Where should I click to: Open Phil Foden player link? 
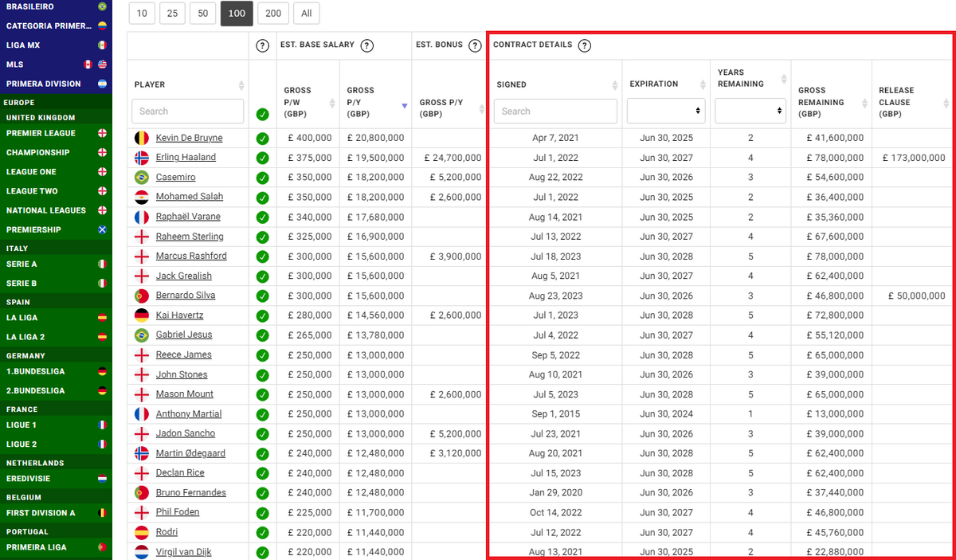(178, 512)
